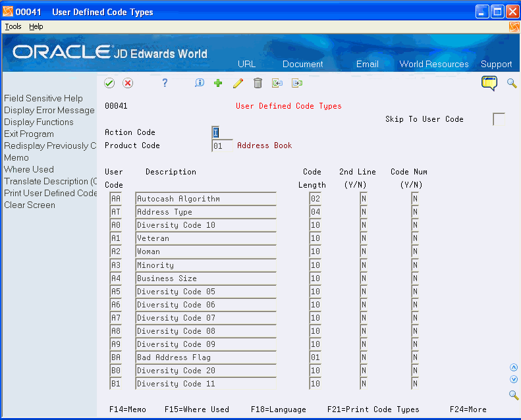Image resolution: width=521 pixels, height=420 pixels.
Task: Click F14=Memo function key
Action: click(128, 409)
